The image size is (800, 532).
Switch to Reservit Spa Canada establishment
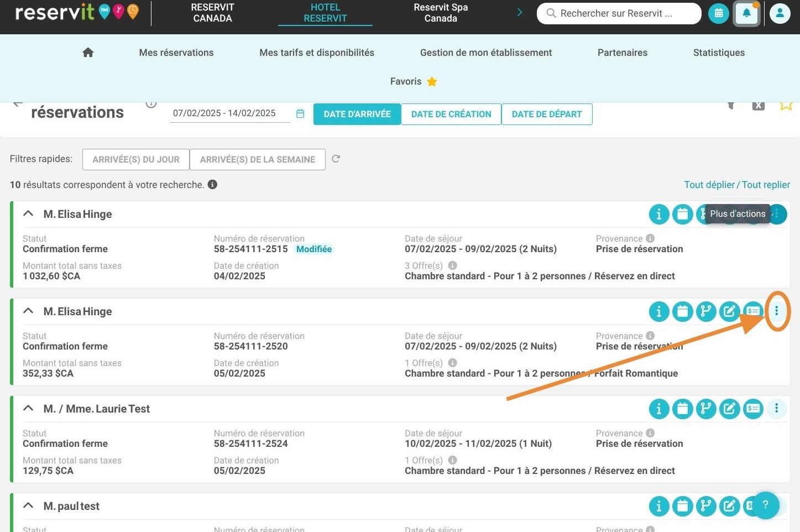tap(441, 13)
